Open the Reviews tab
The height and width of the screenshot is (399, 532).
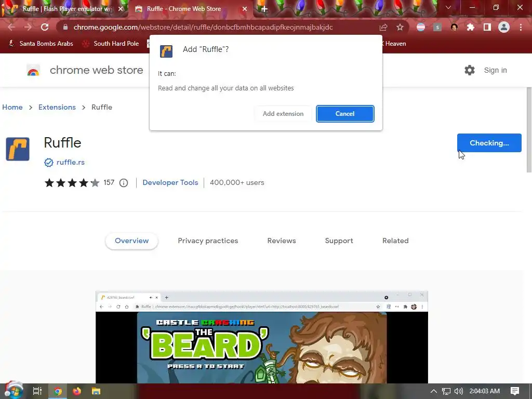[281, 241]
